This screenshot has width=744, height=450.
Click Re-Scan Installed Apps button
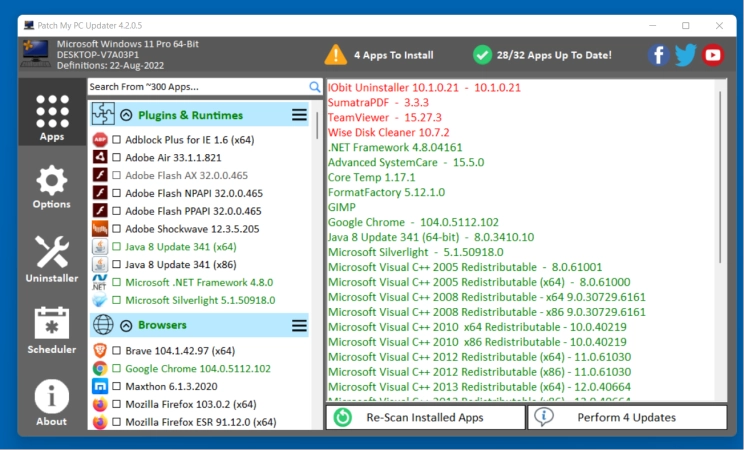(426, 417)
